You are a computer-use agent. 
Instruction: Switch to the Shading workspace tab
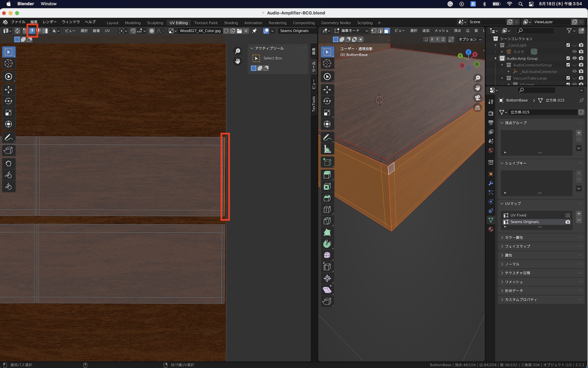tap(231, 23)
